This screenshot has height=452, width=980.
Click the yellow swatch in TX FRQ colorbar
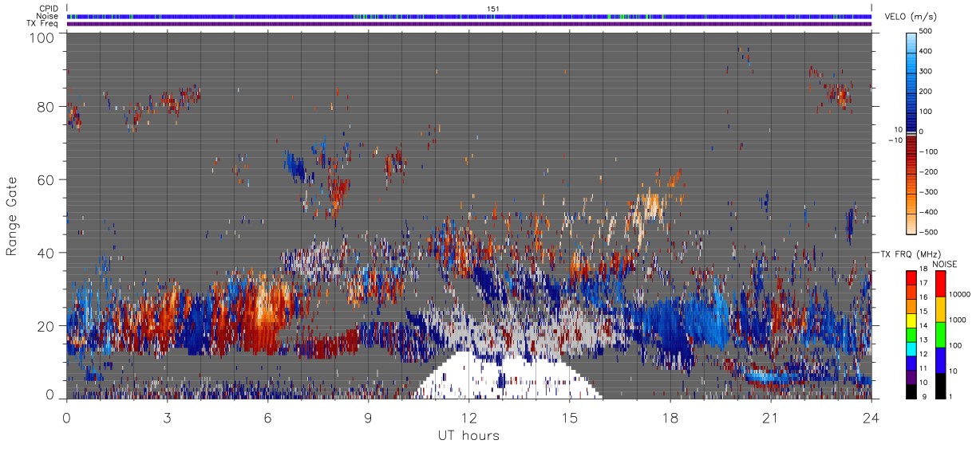(x=911, y=319)
